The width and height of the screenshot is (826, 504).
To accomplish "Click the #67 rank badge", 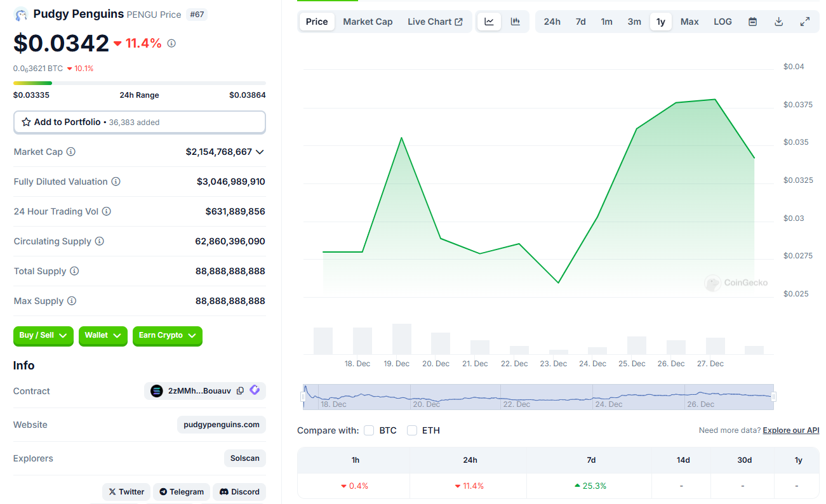I will coord(196,14).
